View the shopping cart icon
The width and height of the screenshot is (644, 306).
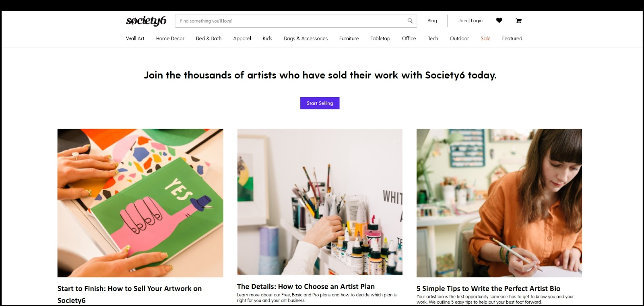(519, 21)
